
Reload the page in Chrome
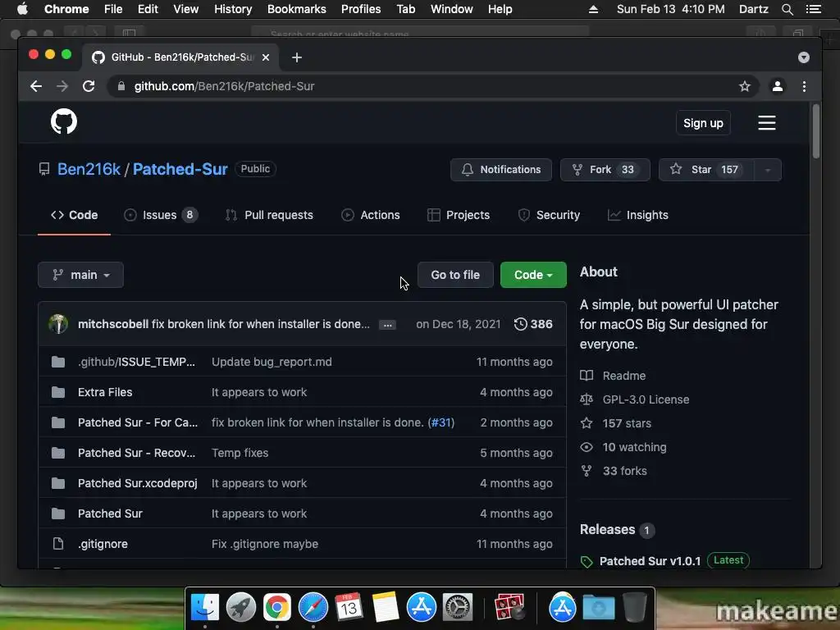pos(89,86)
